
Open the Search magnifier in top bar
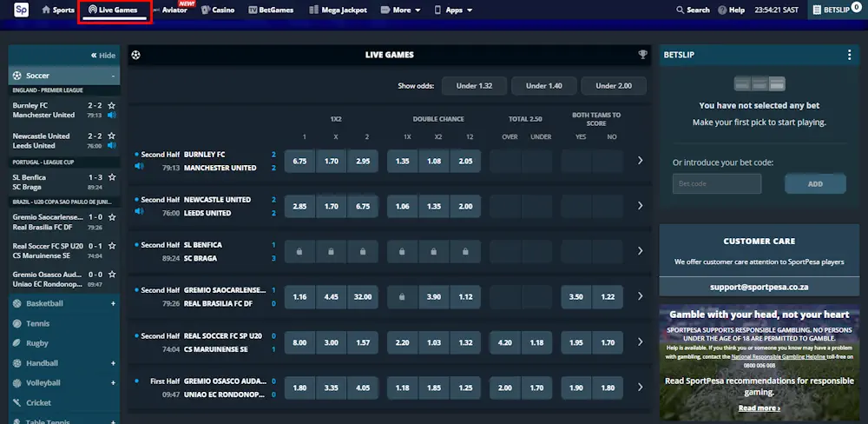(680, 10)
